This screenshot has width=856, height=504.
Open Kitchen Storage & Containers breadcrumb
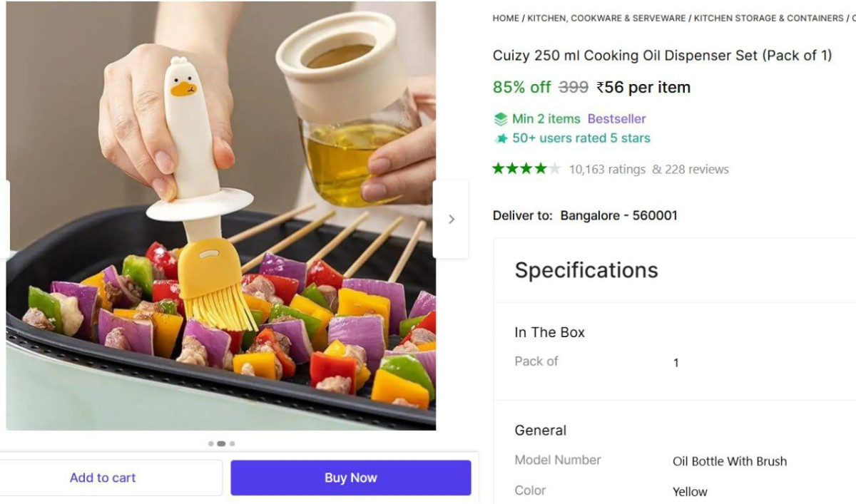coord(768,18)
